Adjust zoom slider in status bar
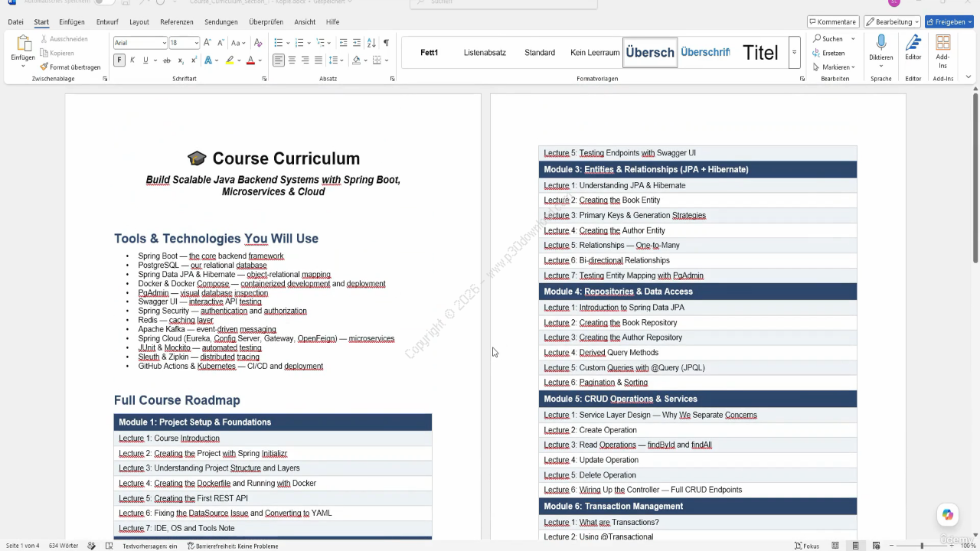This screenshot has height=551, width=980. pos(922,546)
